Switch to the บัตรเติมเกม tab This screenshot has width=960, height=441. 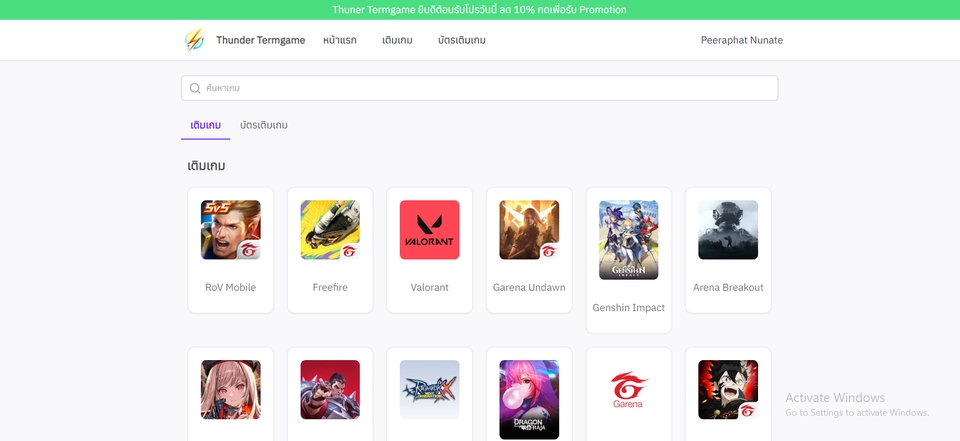pos(264,126)
